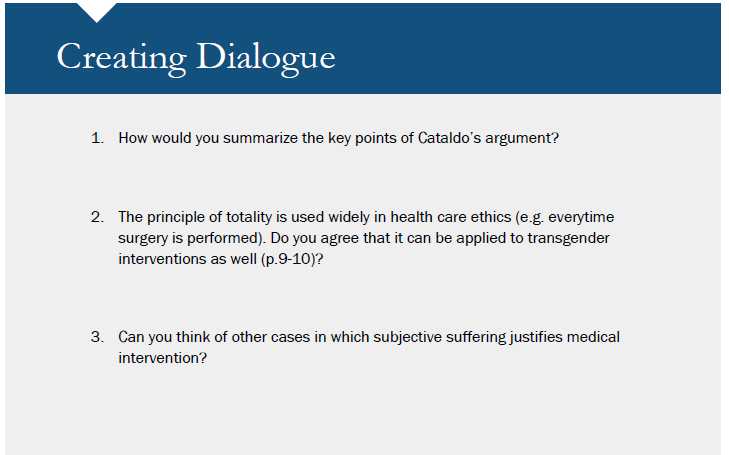Click the blue header banner's empty right side

[560, 50]
